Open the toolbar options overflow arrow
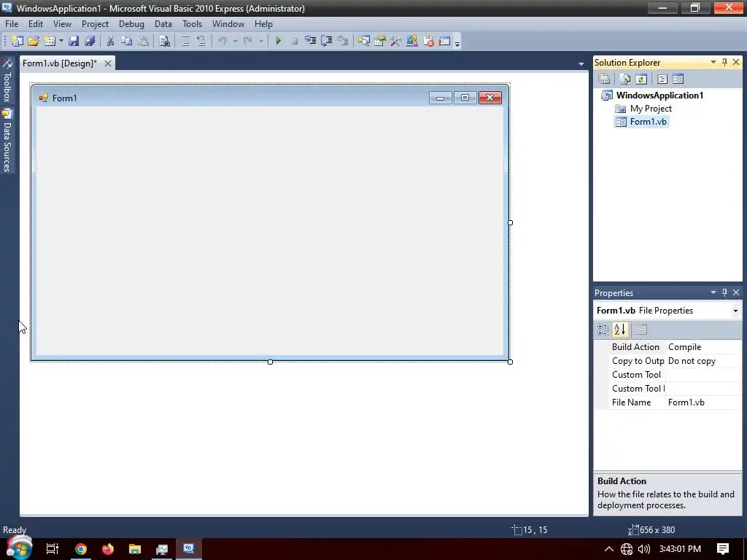 coord(457,43)
